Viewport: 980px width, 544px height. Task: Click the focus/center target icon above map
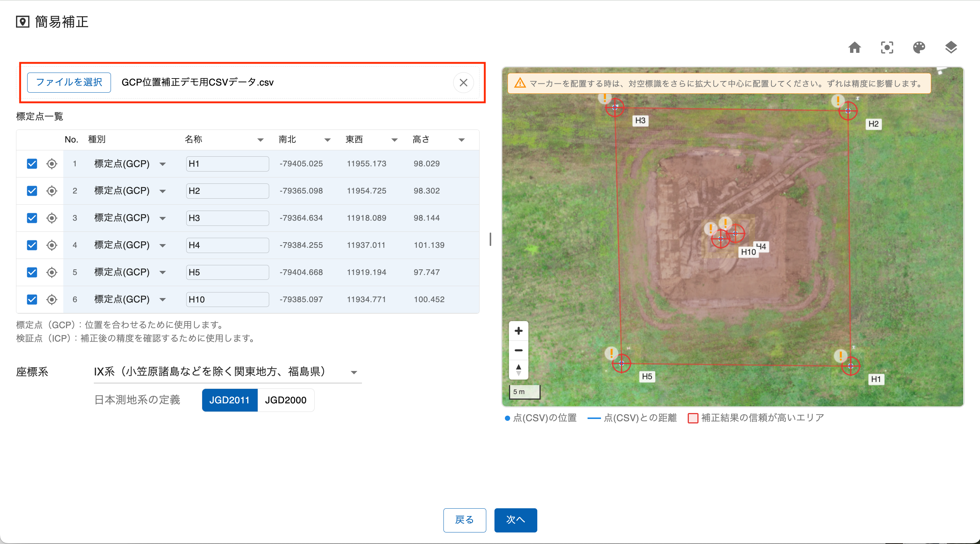pyautogui.click(x=887, y=48)
